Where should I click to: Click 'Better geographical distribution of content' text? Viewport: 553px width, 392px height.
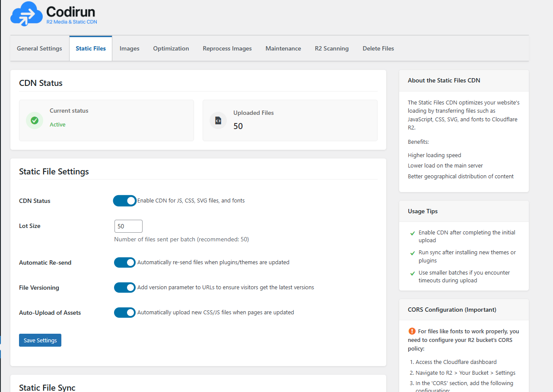coord(461,176)
